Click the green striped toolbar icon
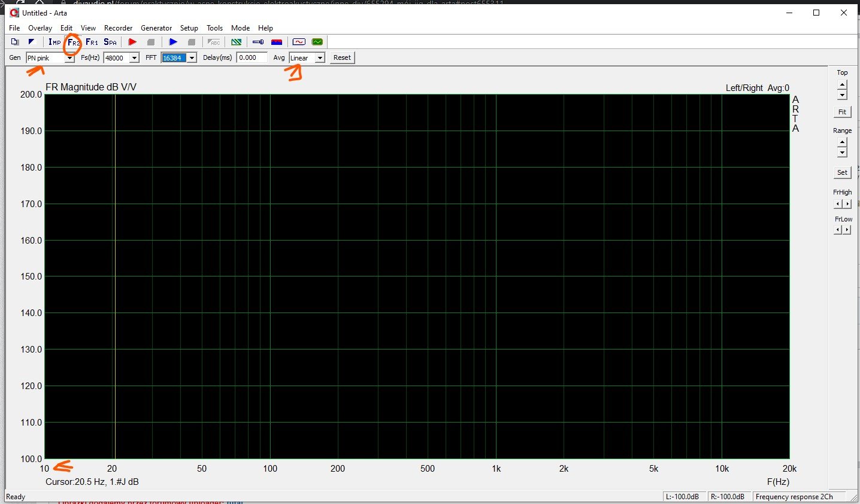The image size is (860, 504). coord(237,42)
